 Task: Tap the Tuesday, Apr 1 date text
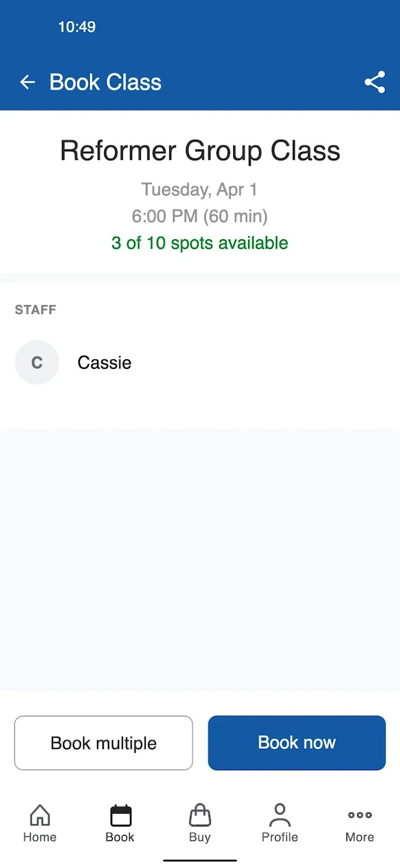click(x=200, y=189)
